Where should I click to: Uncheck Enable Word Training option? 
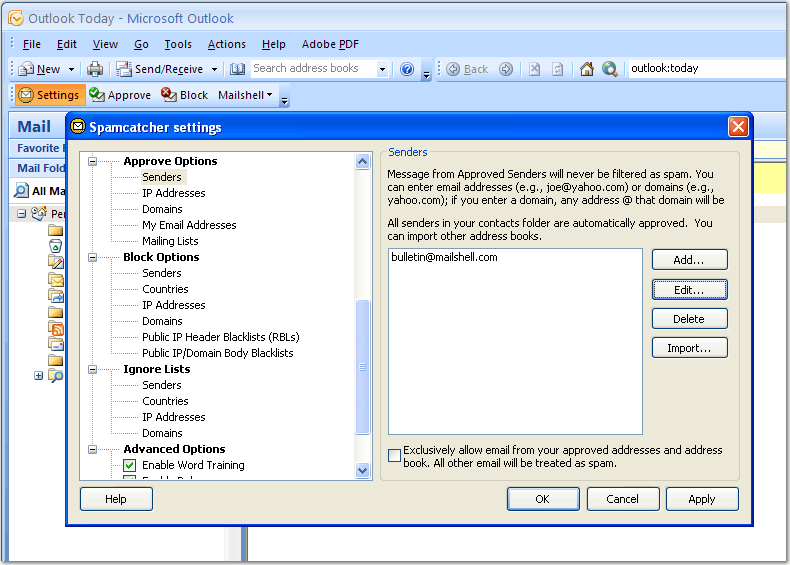(130, 465)
